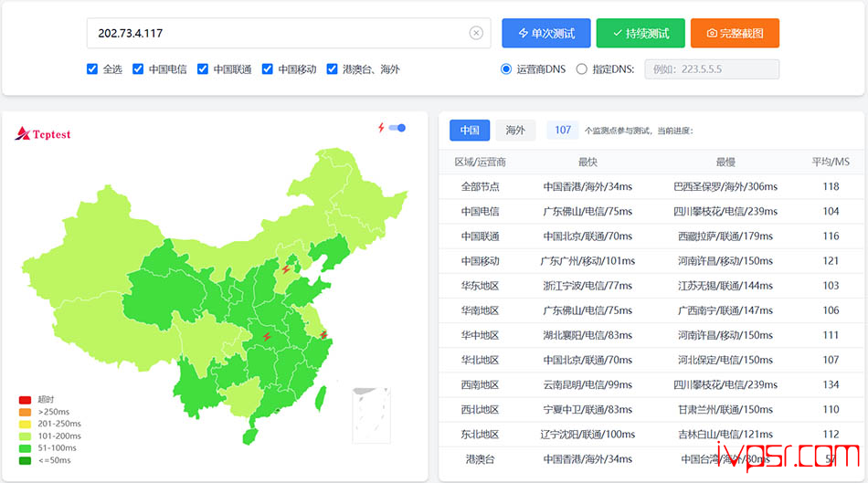Select the 华东地区 row label
868x483 pixels.
[480, 286]
